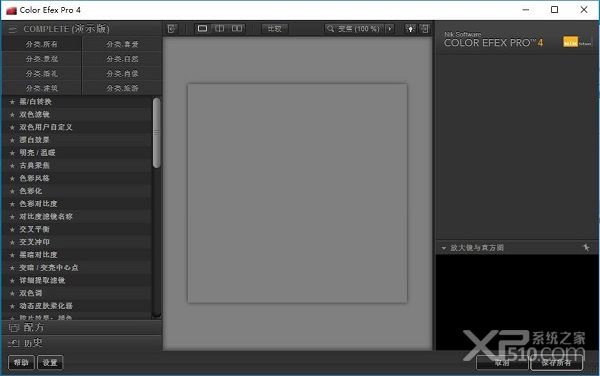Select the 分类.景观 category tab
This screenshot has width=600, height=376.
click(x=42, y=59)
